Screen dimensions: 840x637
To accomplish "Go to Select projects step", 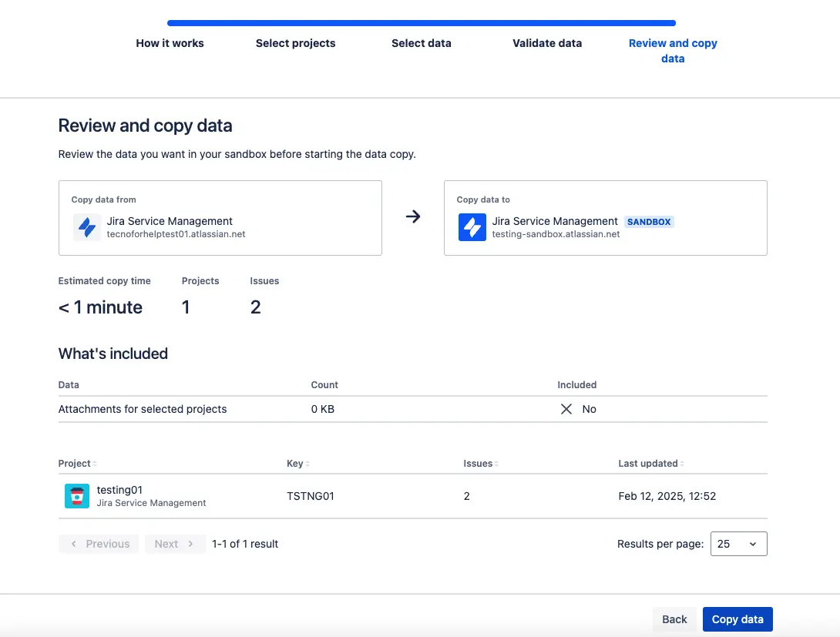I will pos(296,43).
